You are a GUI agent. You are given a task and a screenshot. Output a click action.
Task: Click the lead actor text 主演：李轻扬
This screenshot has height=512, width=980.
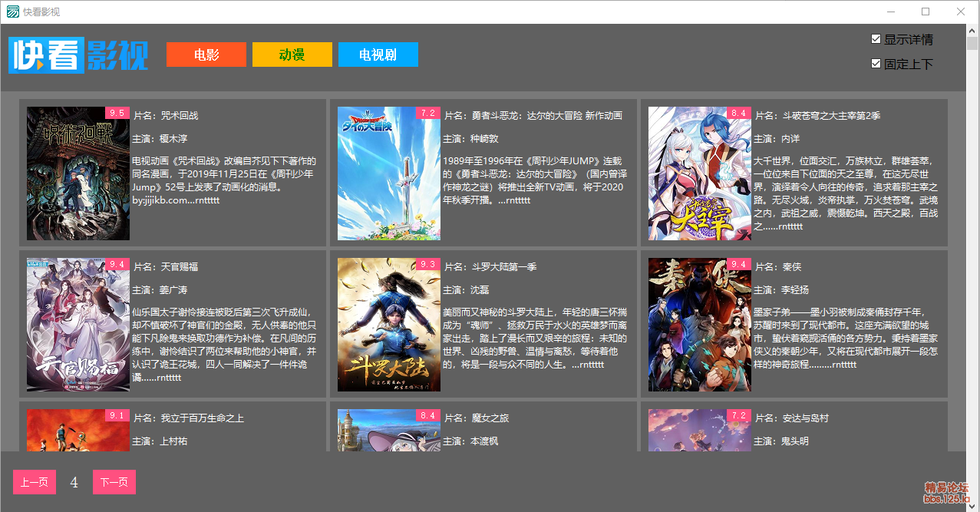[781, 290]
